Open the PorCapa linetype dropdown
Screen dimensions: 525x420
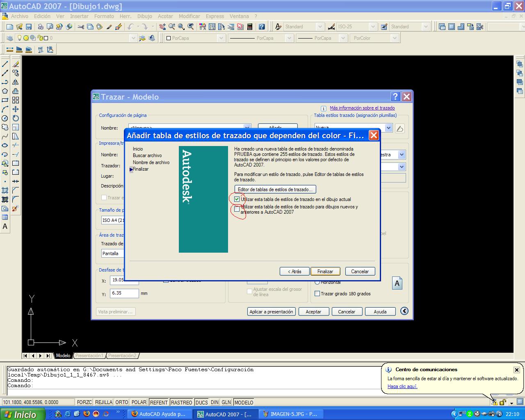[x=289, y=38]
